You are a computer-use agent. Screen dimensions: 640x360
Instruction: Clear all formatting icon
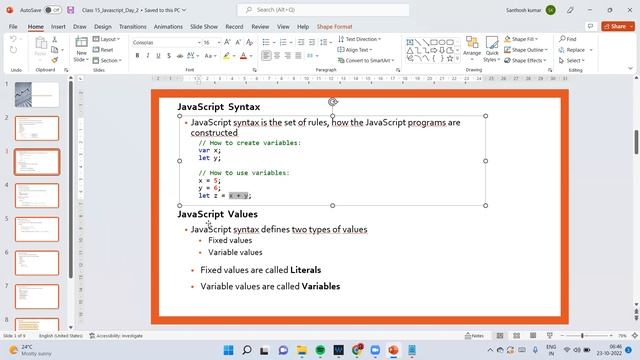tap(249, 42)
